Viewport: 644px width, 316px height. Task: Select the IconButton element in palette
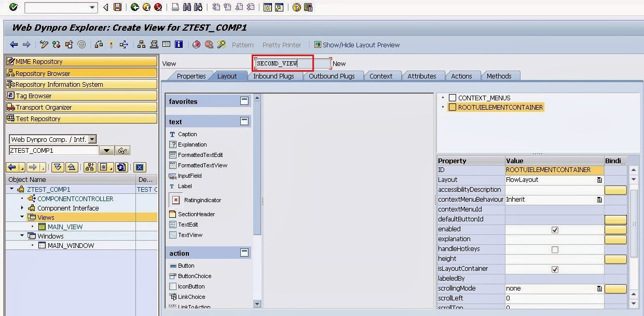(187, 286)
